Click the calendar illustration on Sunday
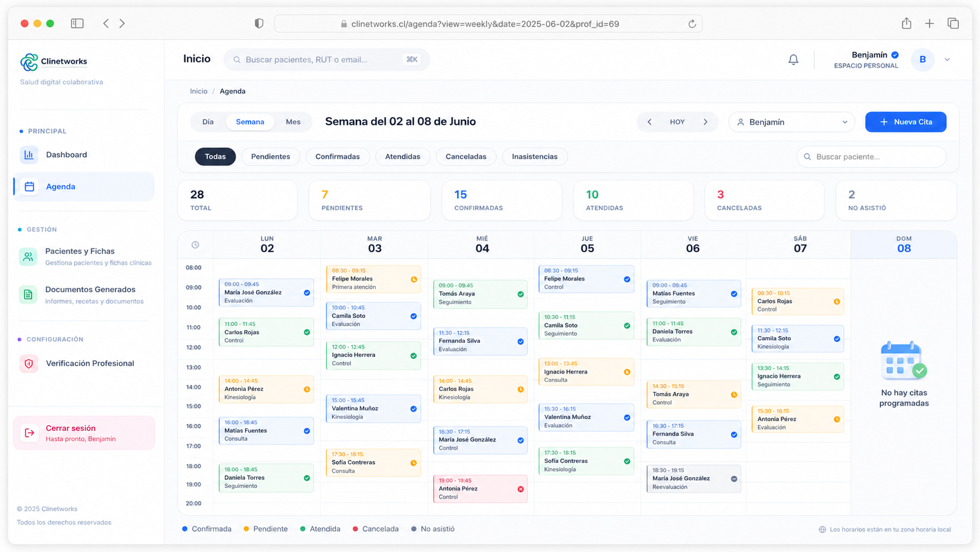 [x=903, y=361]
